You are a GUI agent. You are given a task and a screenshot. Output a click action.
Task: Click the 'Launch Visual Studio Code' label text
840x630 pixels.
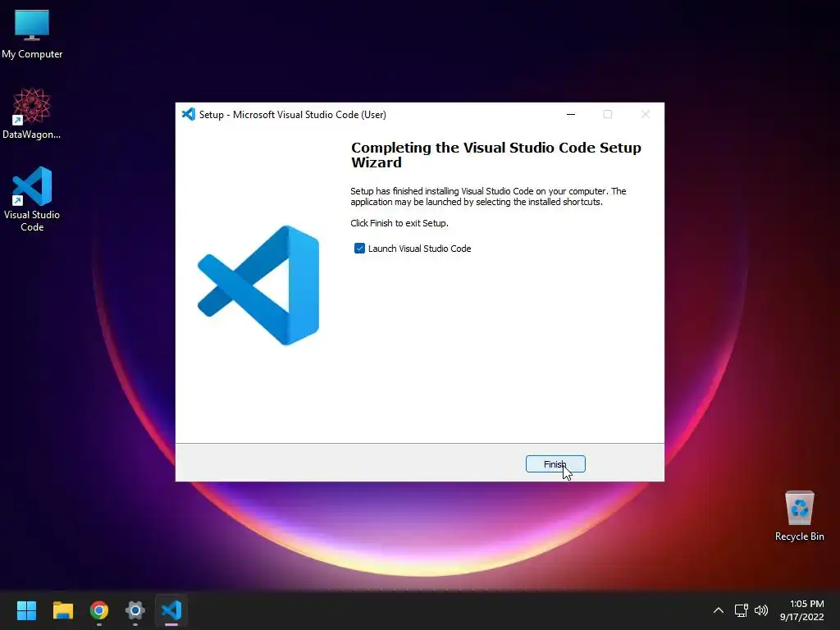click(419, 249)
